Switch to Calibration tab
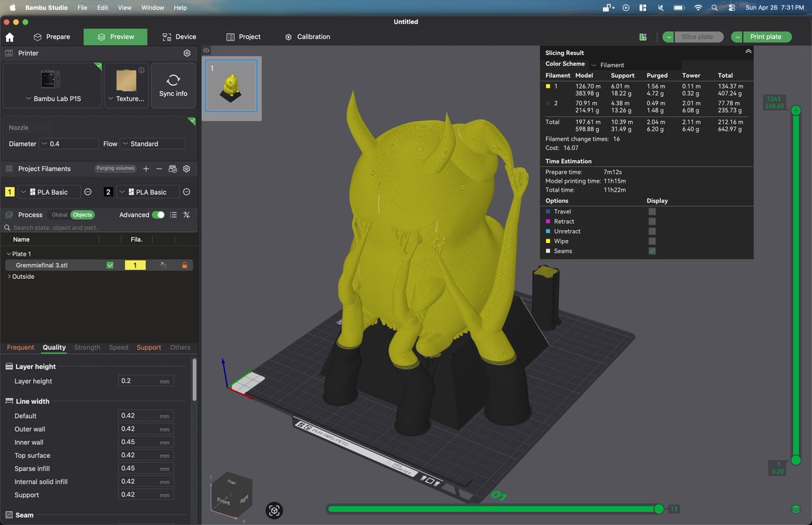 pos(307,37)
